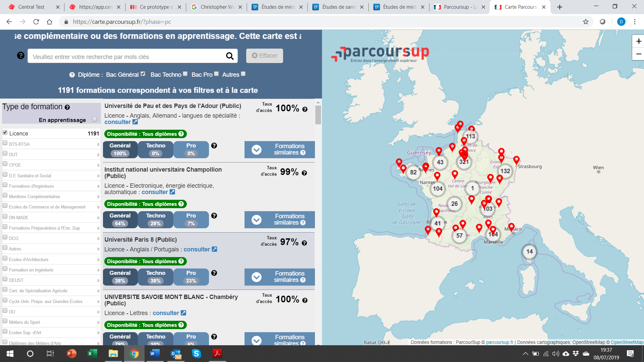
Task: Click the map zoom out minus button
Action: (x=638, y=54)
